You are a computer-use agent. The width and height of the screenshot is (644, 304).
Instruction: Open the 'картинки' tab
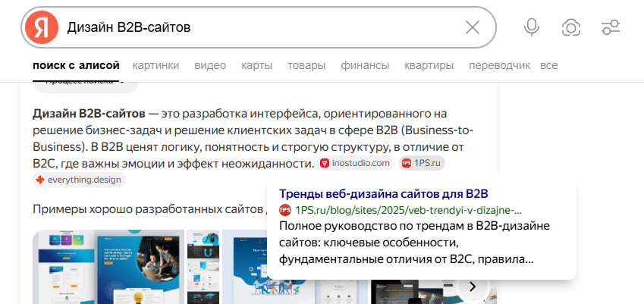[x=156, y=66]
